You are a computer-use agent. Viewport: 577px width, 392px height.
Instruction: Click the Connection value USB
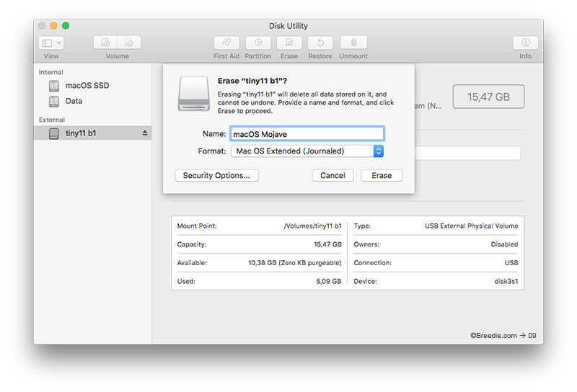click(x=511, y=262)
